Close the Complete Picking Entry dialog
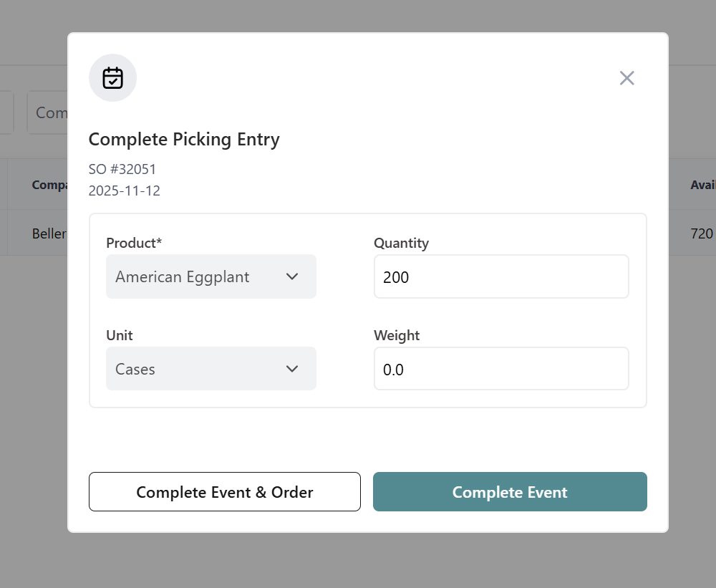716x588 pixels. 626,78
